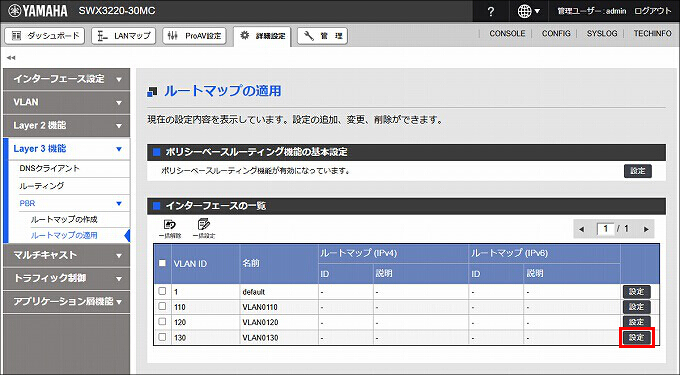The height and width of the screenshot is (375, 680).
Task: Open the CONSOLE link
Action: (507, 33)
